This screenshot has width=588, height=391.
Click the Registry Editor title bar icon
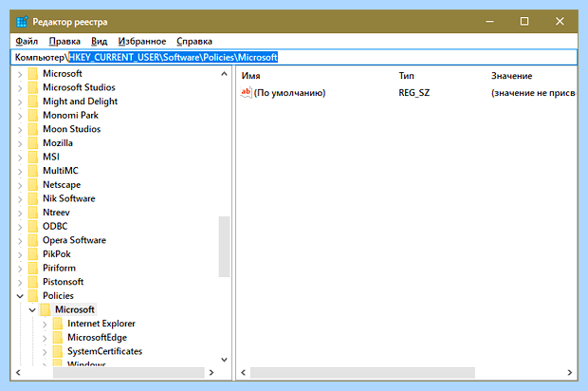pos(22,22)
